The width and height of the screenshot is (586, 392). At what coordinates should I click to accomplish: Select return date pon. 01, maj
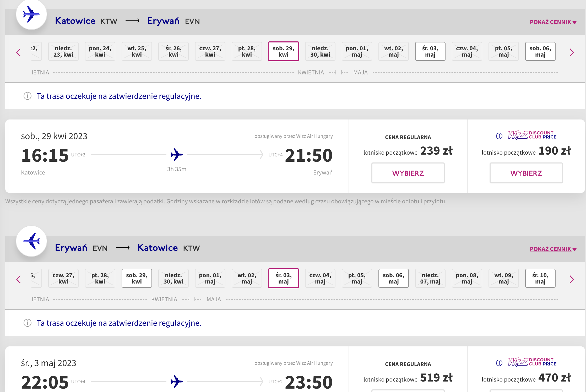[210, 278]
